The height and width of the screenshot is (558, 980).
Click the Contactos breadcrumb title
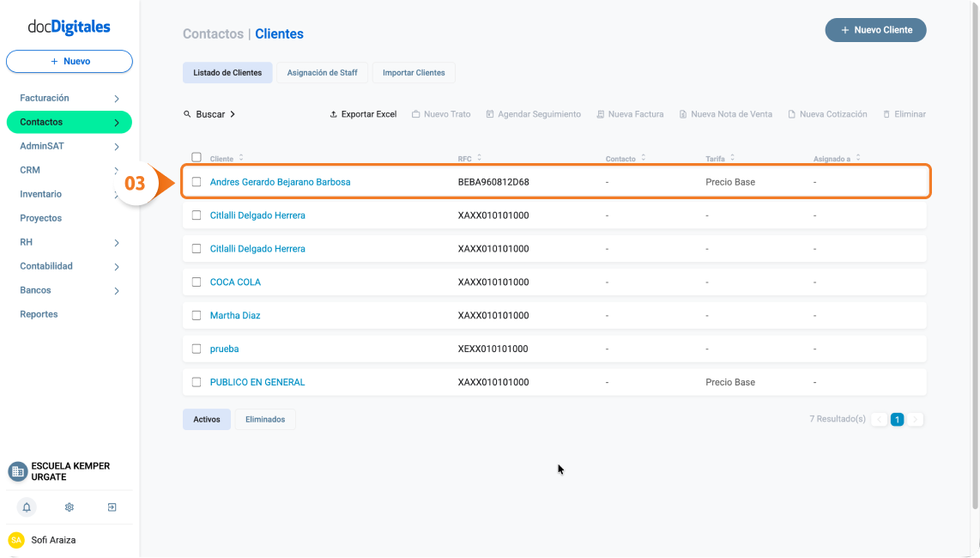pyautogui.click(x=213, y=33)
